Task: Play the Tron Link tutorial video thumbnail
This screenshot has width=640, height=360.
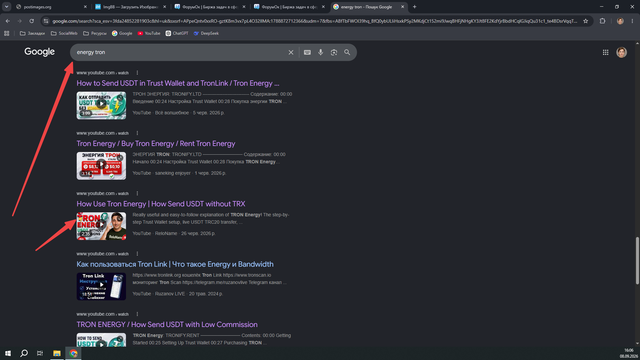Action: click(x=101, y=286)
